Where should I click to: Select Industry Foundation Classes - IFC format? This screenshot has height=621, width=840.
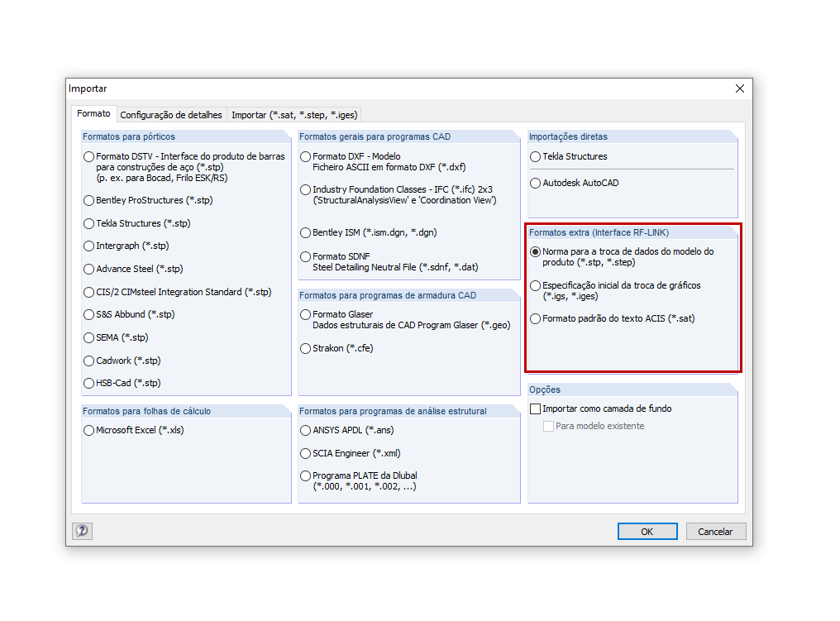304,189
